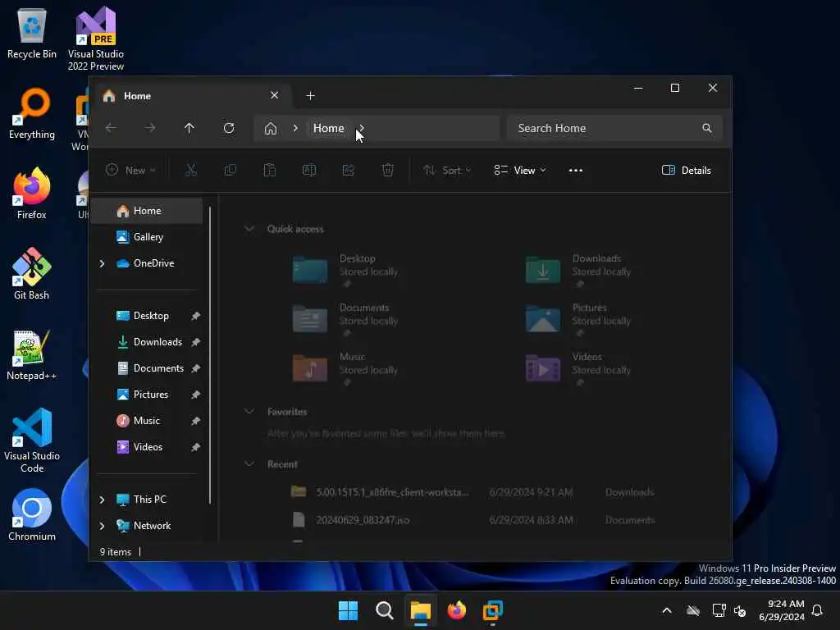This screenshot has height=630, width=840.
Task: Select the Firefox desktop shortcut
Action: [x=32, y=194]
